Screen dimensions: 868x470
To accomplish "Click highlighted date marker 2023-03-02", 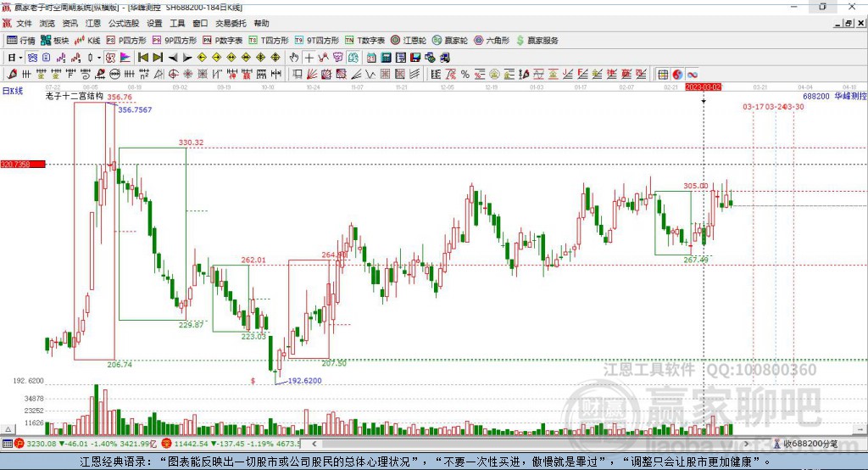I will [703, 87].
